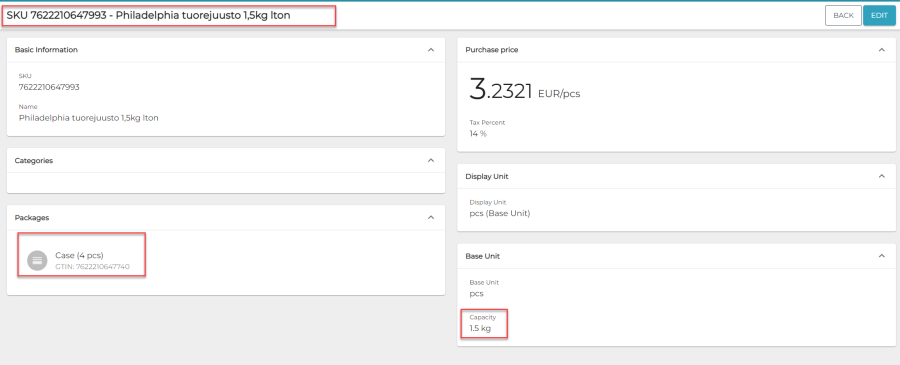The image size is (900, 365).
Task: Click the EDIT button
Action: pos(879,15)
